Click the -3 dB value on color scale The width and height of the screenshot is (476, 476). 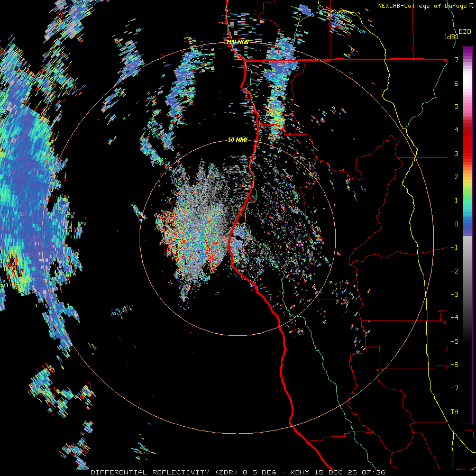pyautogui.click(x=454, y=295)
